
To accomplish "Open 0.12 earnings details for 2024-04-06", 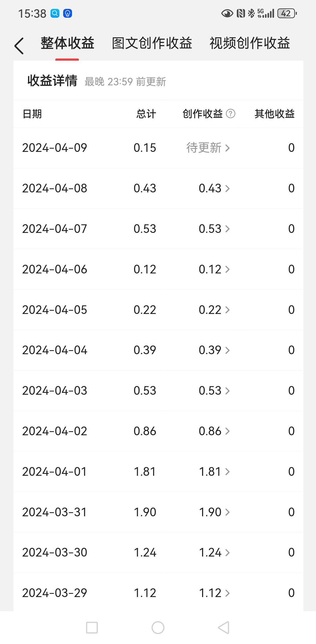I will coord(214,269).
